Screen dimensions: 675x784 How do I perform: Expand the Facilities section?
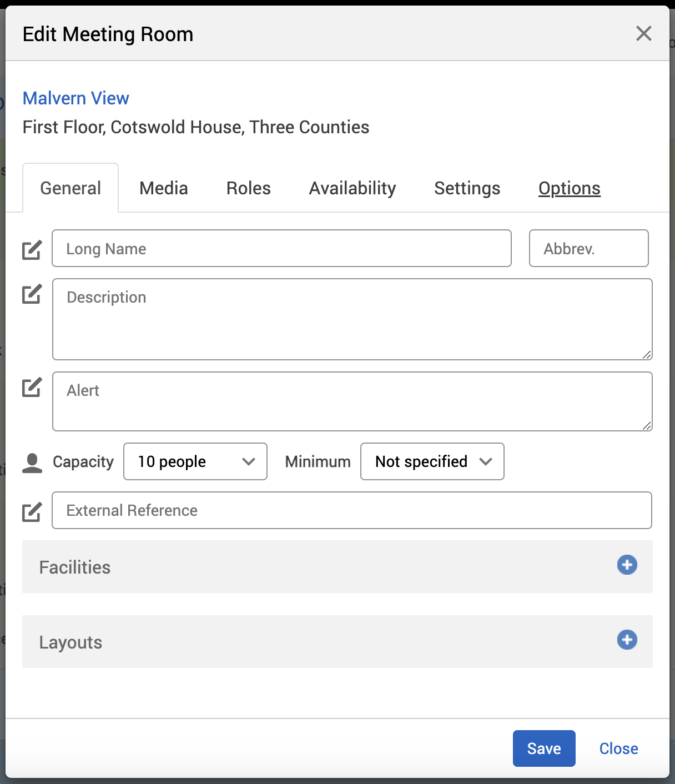(75, 567)
